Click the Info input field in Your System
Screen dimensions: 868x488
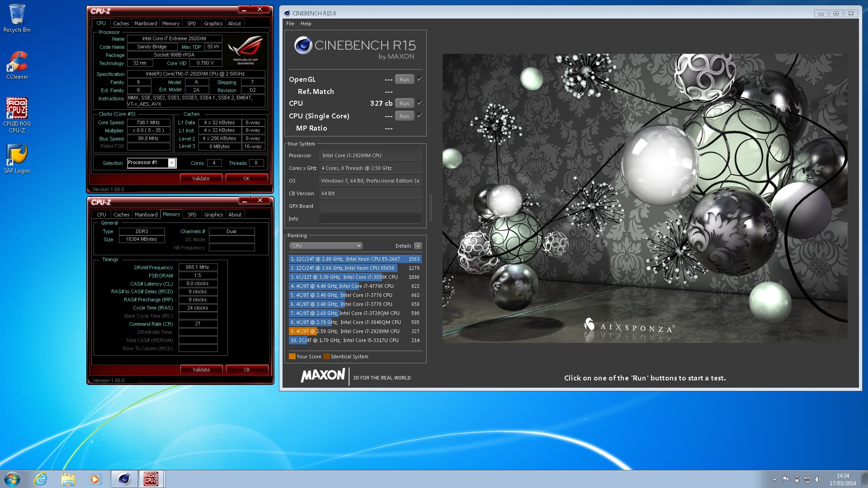point(370,219)
